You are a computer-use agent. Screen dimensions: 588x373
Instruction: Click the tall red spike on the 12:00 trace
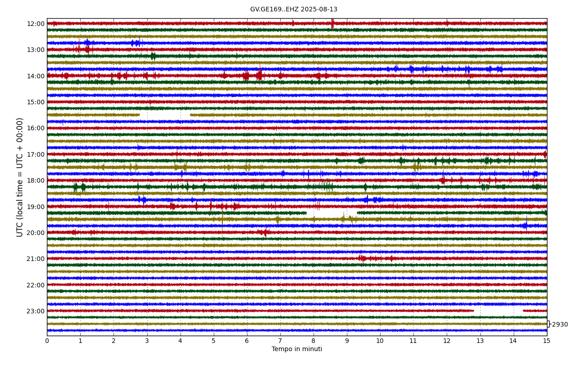coord(332,23)
